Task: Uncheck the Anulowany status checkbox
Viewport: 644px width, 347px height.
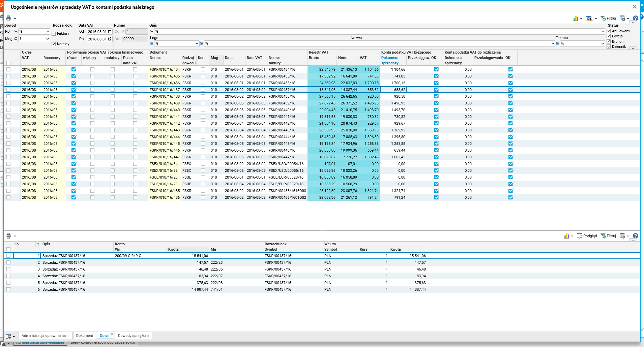Action: 609,31
